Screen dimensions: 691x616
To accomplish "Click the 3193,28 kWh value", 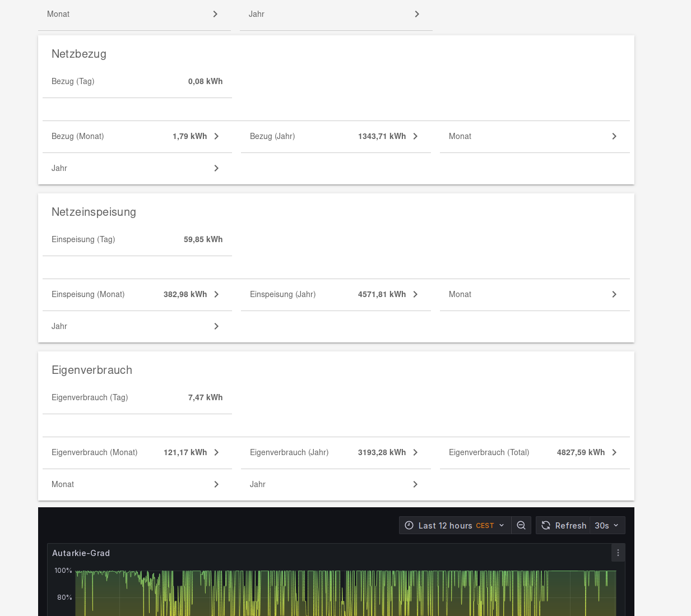I will (x=382, y=452).
